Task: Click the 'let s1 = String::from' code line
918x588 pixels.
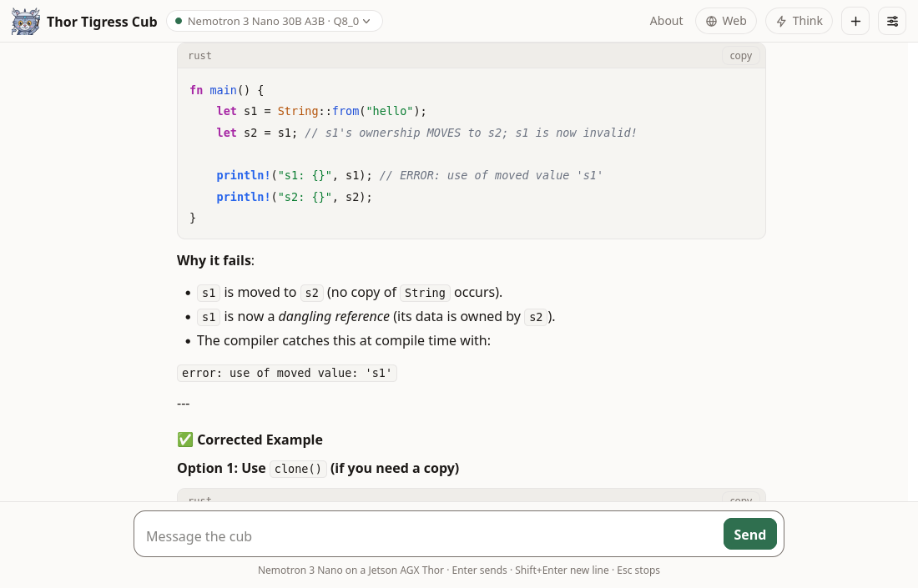Action: tap(321, 111)
